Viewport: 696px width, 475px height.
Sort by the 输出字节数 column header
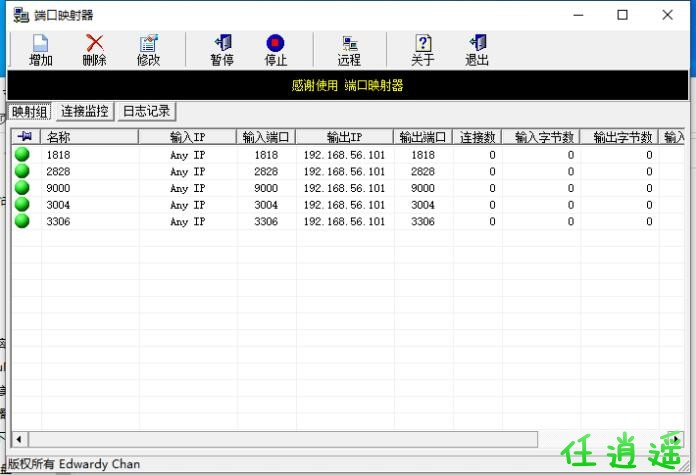(619, 137)
